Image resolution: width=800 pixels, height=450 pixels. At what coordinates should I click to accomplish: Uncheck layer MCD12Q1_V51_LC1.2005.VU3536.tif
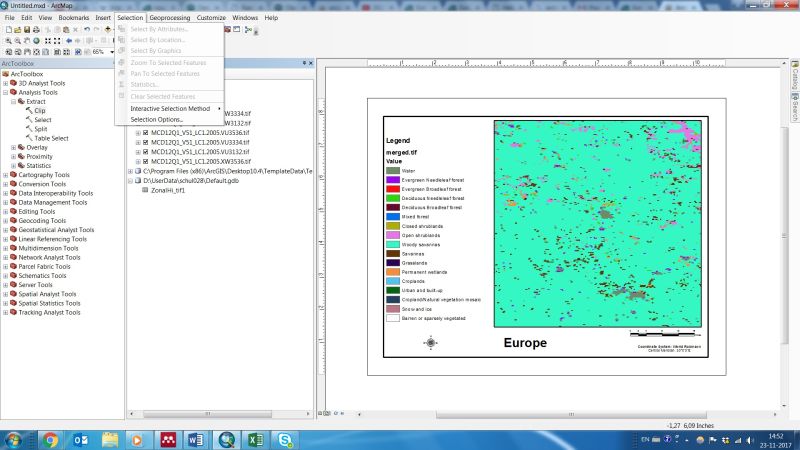pyautogui.click(x=146, y=133)
